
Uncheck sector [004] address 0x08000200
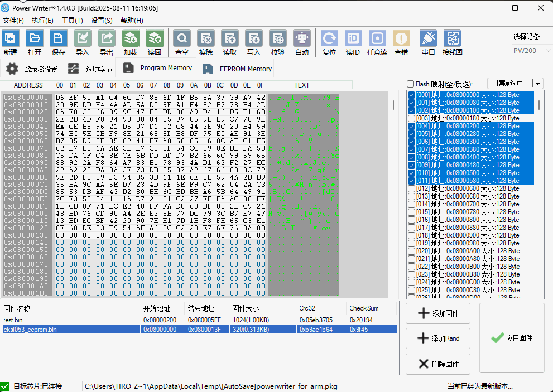[x=411, y=126]
